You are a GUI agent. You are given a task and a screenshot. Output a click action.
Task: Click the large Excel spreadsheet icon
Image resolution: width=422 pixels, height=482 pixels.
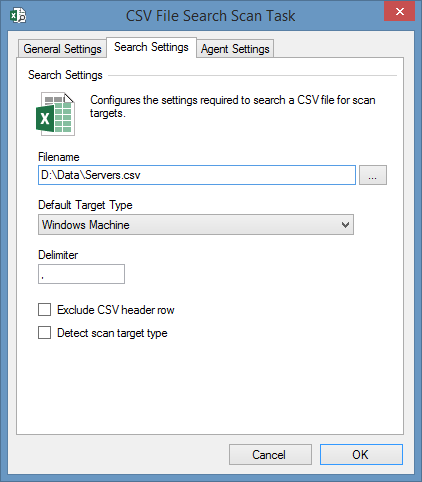point(55,114)
